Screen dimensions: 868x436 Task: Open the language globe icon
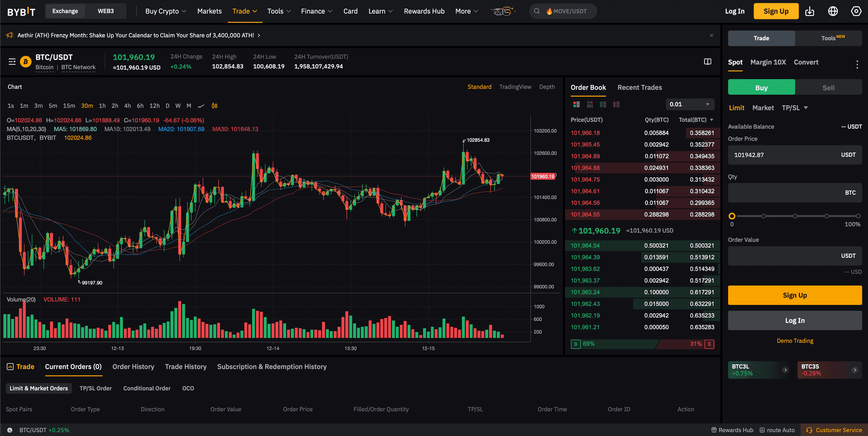click(x=833, y=11)
